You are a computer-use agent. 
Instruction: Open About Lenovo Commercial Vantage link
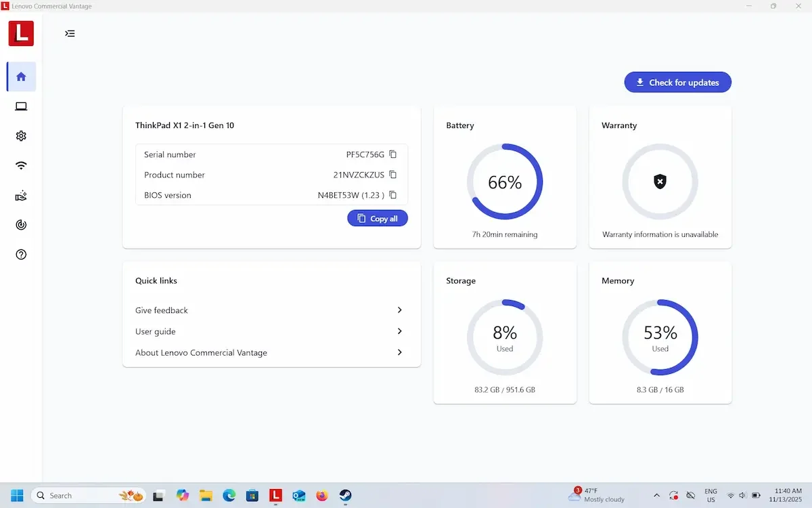click(x=201, y=353)
